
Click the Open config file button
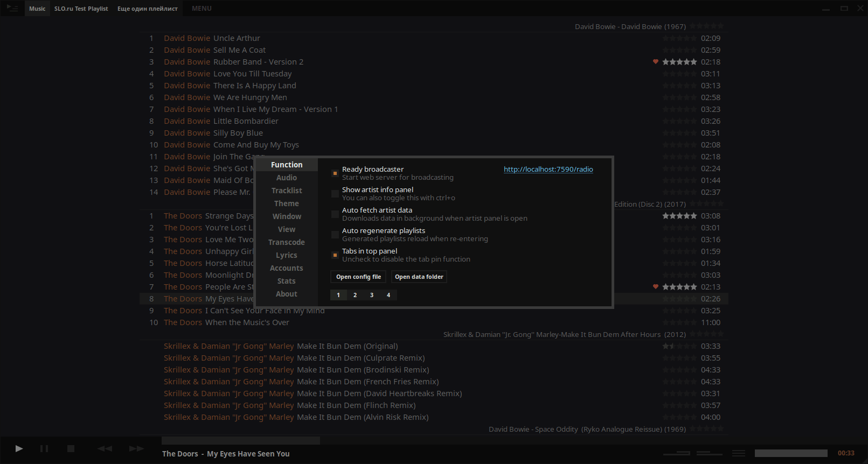358,277
